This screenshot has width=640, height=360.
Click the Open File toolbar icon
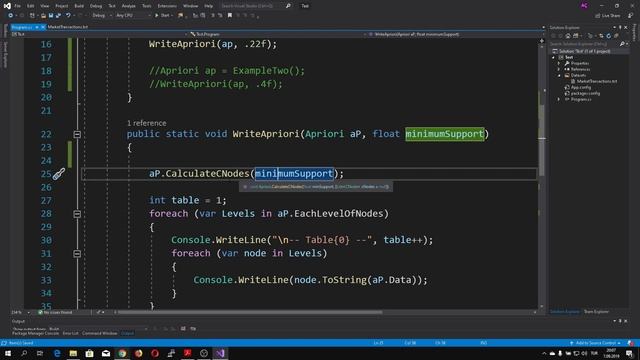tap(43, 16)
